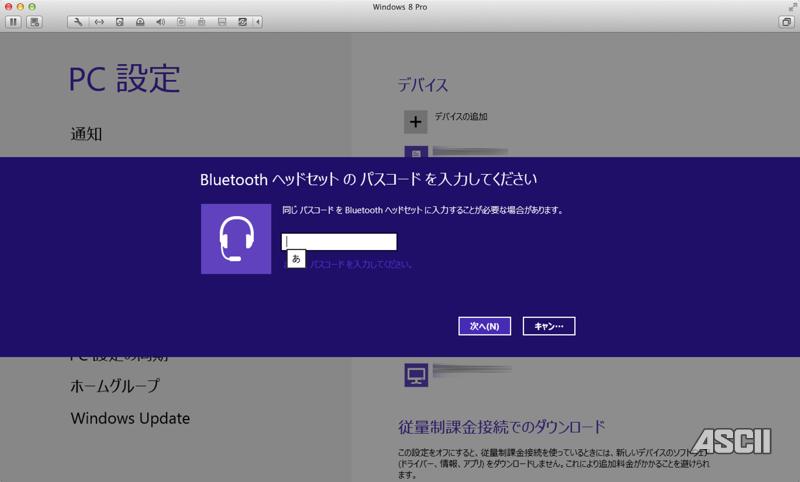Enter full screen via title bar arrows
The image size is (800, 482).
[792, 7]
